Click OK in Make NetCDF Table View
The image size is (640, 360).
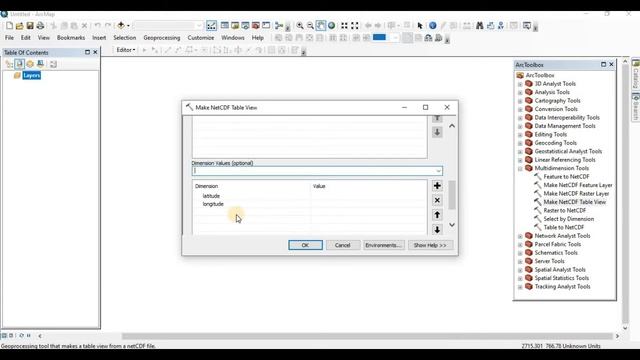tap(305, 245)
